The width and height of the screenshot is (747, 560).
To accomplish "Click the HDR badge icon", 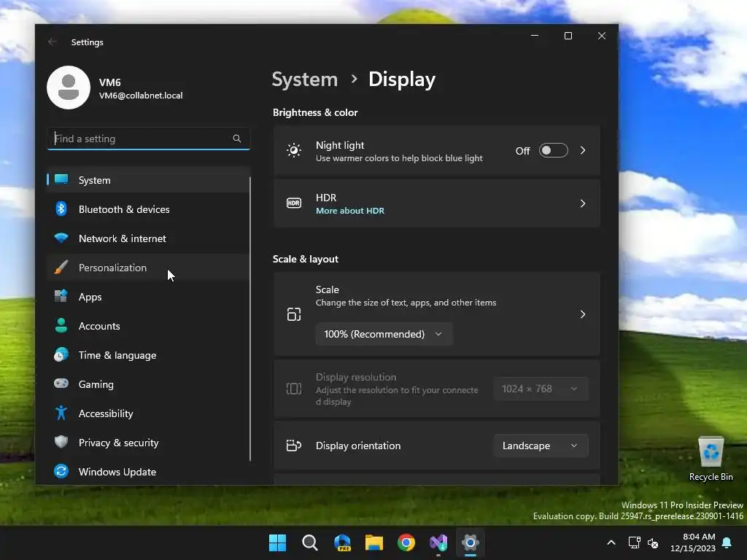I will click(294, 203).
